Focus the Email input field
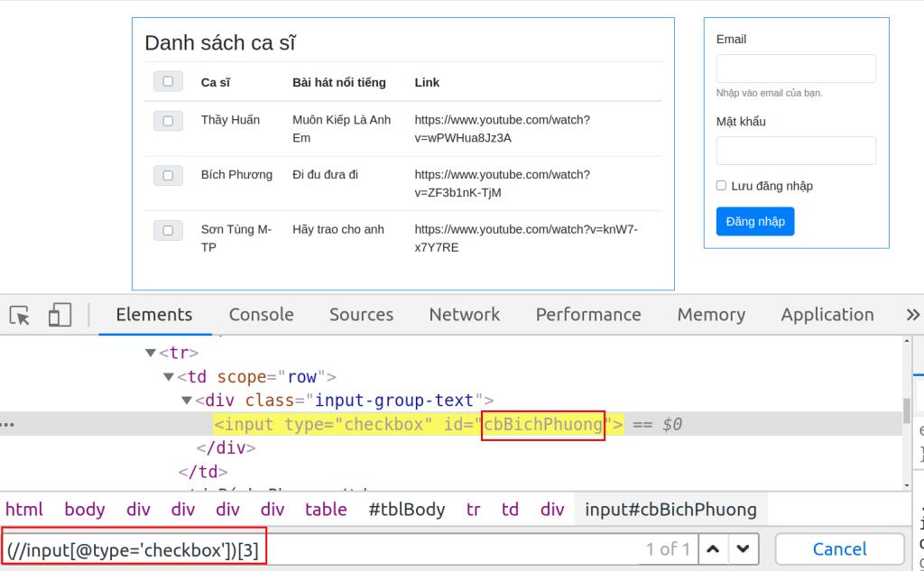Image resolution: width=924 pixels, height=571 pixels. [796, 69]
